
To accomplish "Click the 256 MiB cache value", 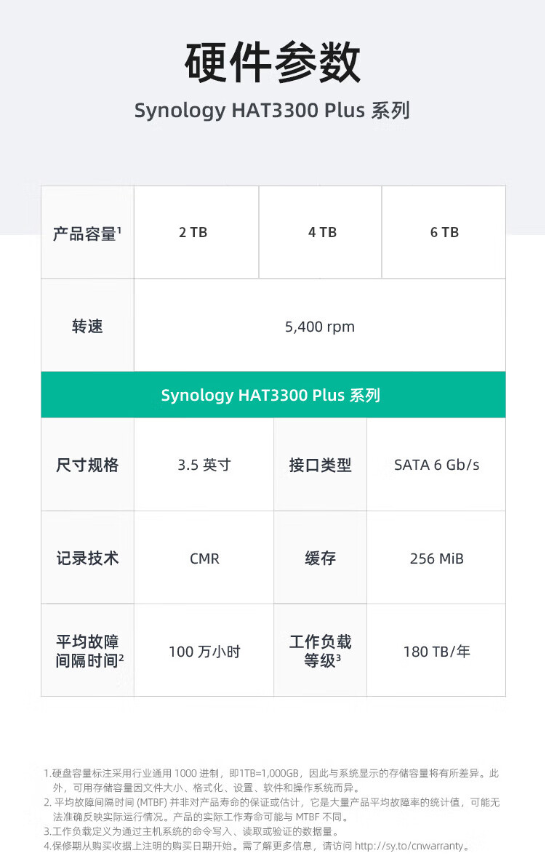I will pos(436,558).
